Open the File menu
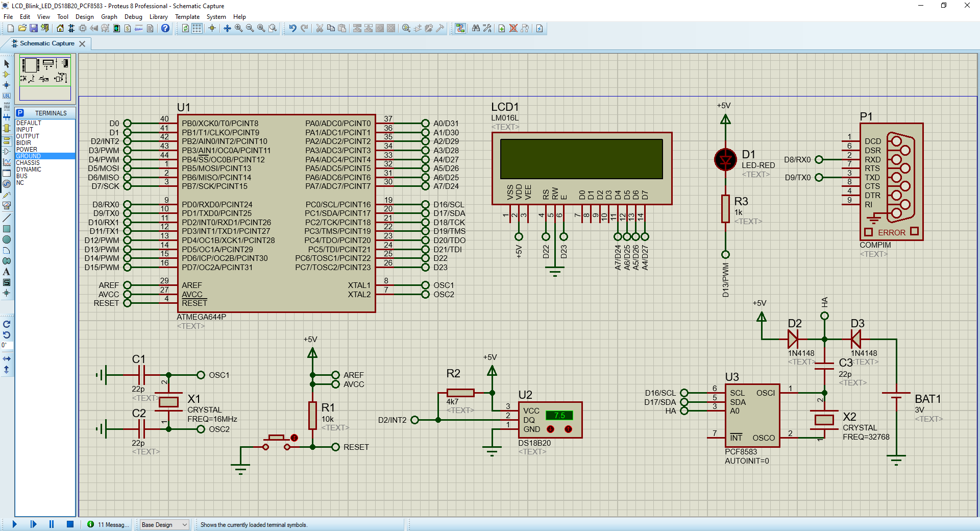The image size is (980, 531). click(8, 17)
